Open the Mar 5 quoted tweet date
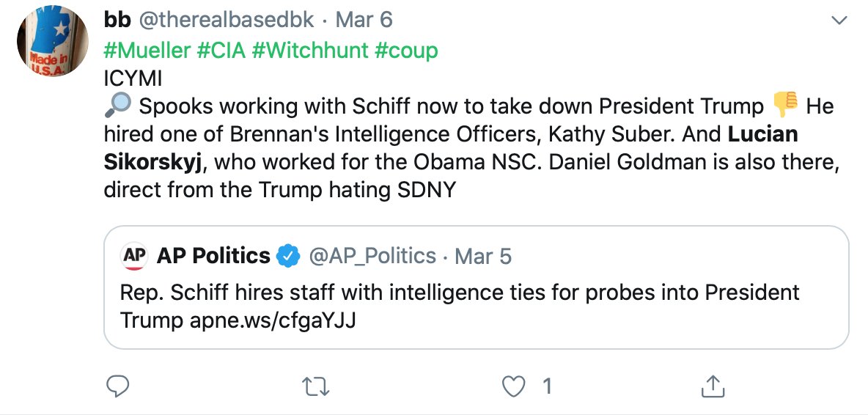 pos(483,256)
